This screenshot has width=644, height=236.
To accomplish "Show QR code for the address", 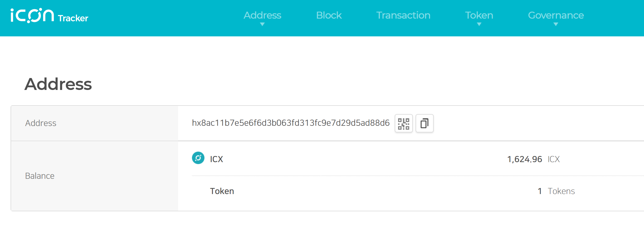I will 404,123.
